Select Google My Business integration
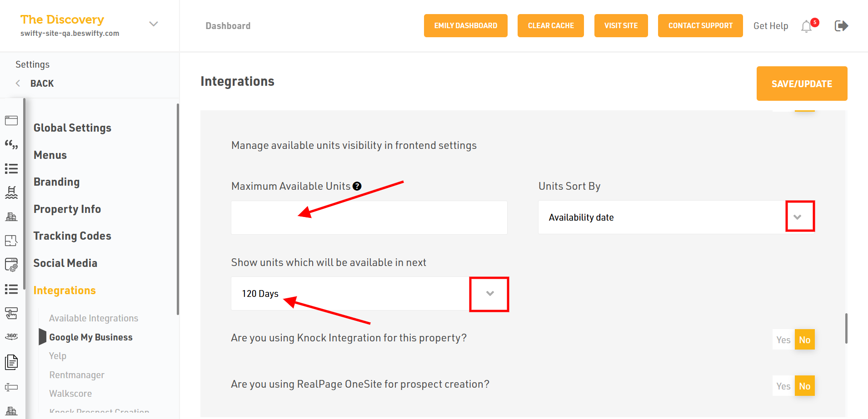 pos(91,337)
